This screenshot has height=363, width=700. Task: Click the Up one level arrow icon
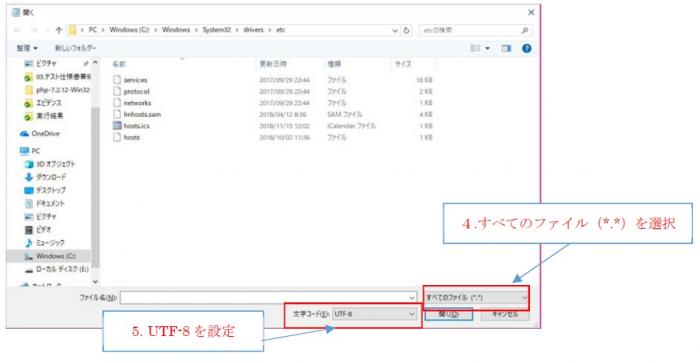pyautogui.click(x=58, y=30)
